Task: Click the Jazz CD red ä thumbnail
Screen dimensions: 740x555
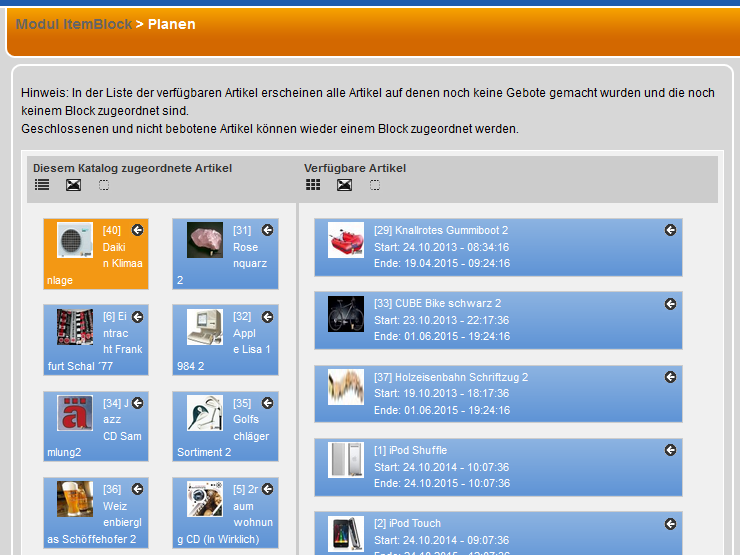Action: click(75, 413)
